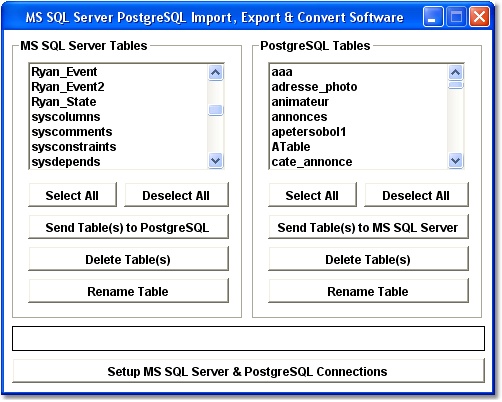Click Delete Table(s) under MS SQL Server Tables
Image resolution: width=502 pixels, height=402 pixels.
coord(128,259)
